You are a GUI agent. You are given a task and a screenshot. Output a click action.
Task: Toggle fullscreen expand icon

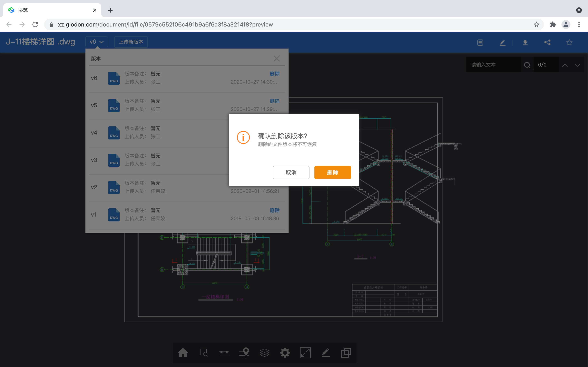(305, 353)
